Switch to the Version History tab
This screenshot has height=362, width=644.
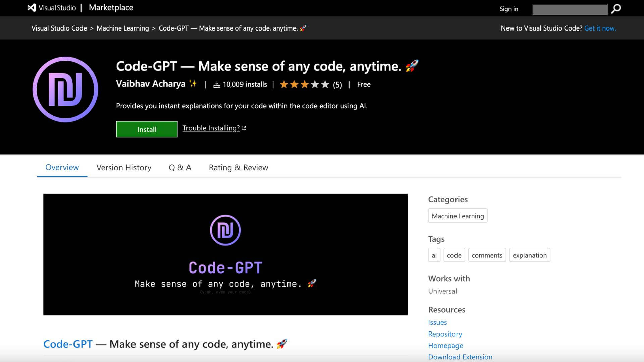tap(124, 167)
